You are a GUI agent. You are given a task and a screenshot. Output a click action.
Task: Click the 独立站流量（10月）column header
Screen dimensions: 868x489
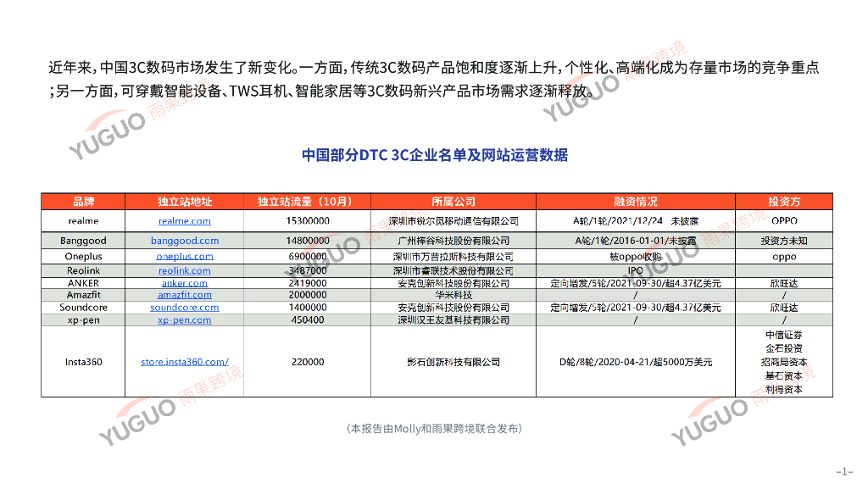(x=307, y=202)
